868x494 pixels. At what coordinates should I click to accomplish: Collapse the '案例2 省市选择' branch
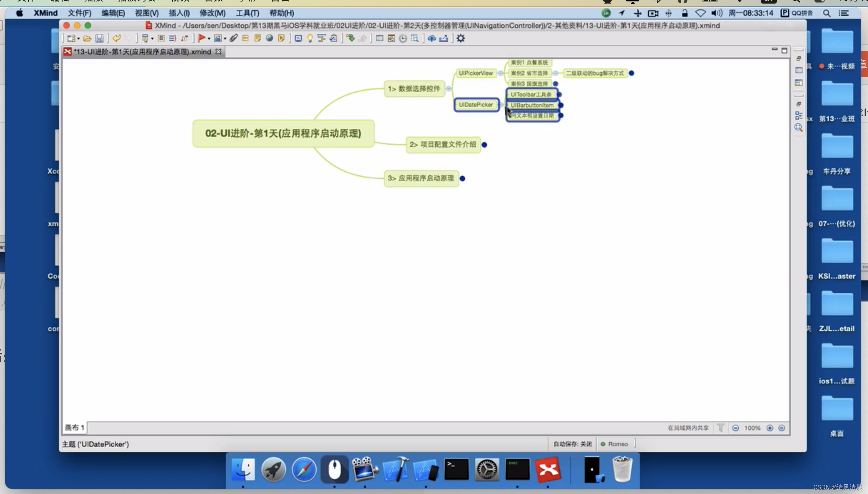(556, 73)
